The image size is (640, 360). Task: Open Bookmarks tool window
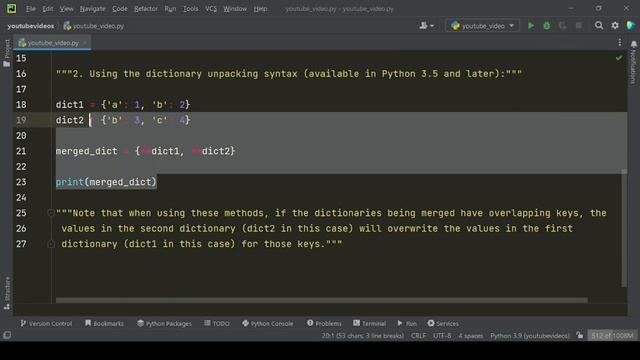tap(104, 323)
